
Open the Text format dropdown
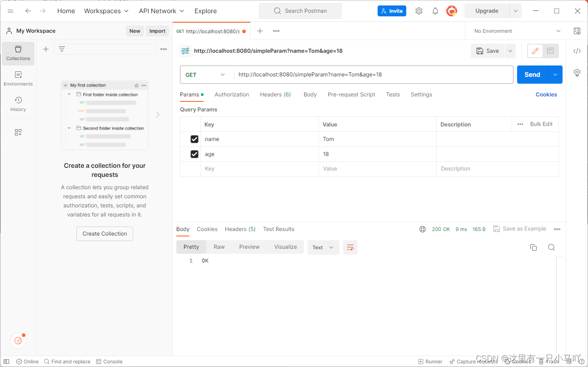324,247
